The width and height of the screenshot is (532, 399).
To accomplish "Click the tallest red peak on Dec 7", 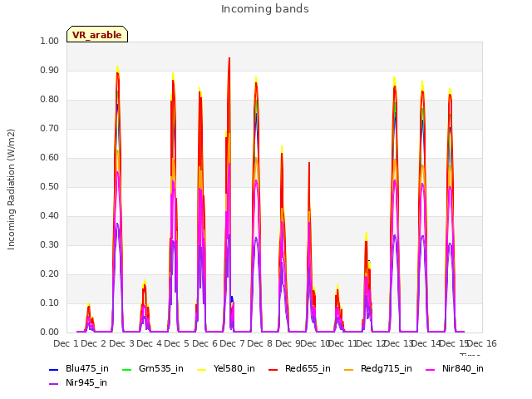I will tap(229, 58).
